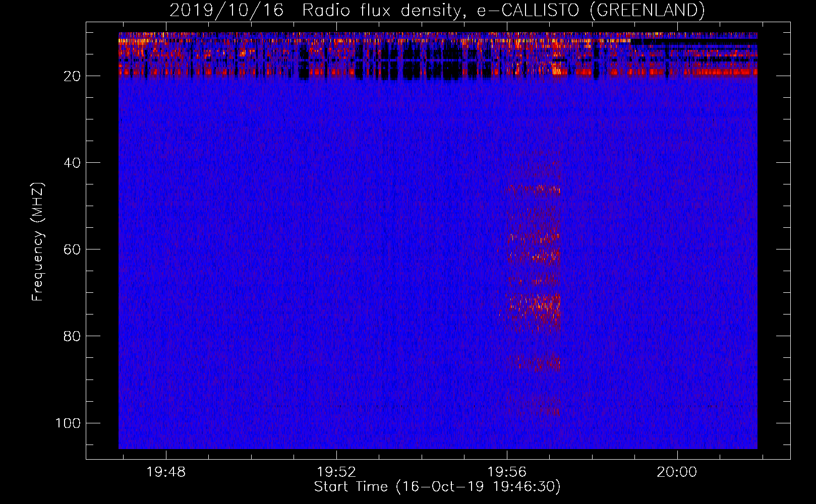Click the 20 MHz frequency tick label
Image resolution: width=816 pixels, height=504 pixels.
[x=72, y=76]
